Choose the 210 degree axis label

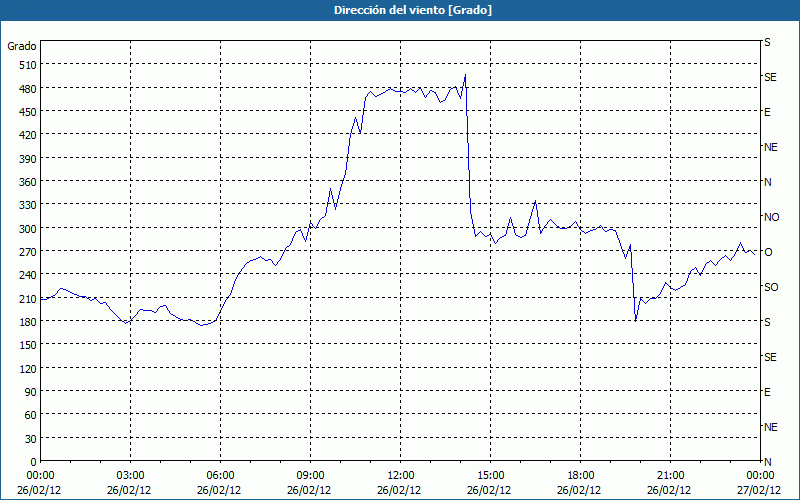coord(28,299)
